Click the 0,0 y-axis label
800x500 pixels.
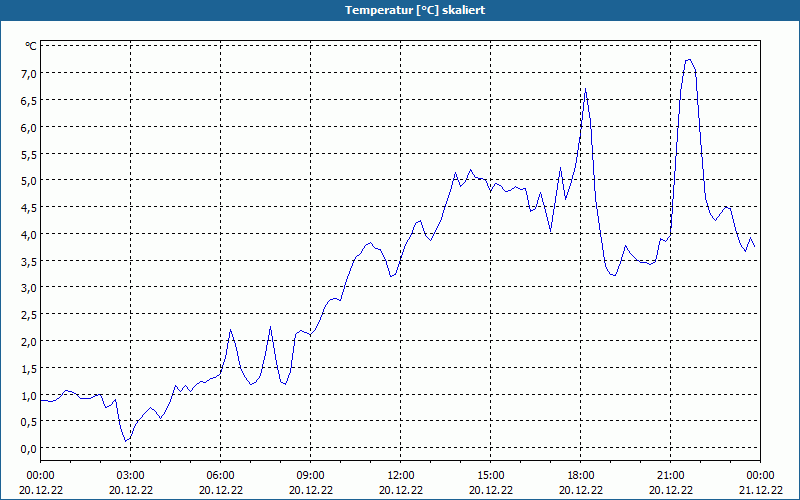click(29, 448)
